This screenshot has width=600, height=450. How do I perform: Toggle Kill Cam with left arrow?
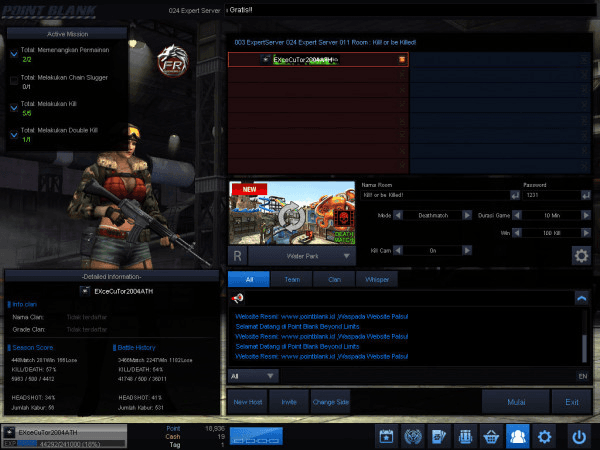[398, 250]
